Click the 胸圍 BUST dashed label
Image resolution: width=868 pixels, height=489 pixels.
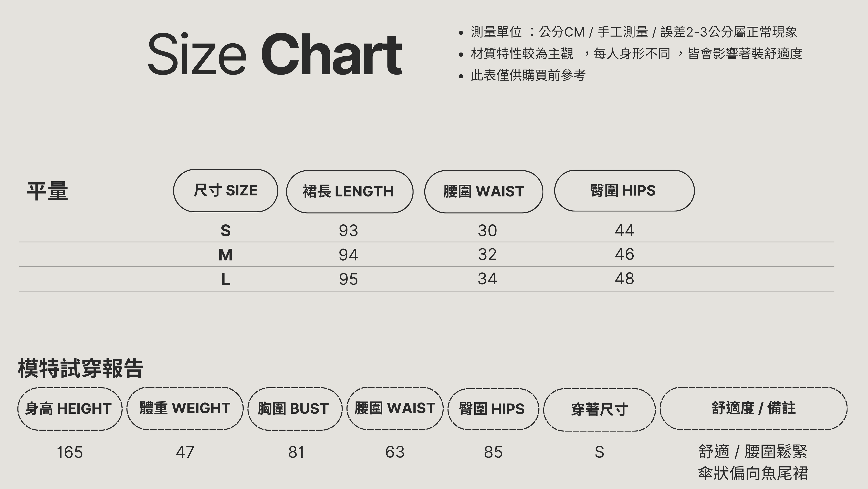click(295, 409)
